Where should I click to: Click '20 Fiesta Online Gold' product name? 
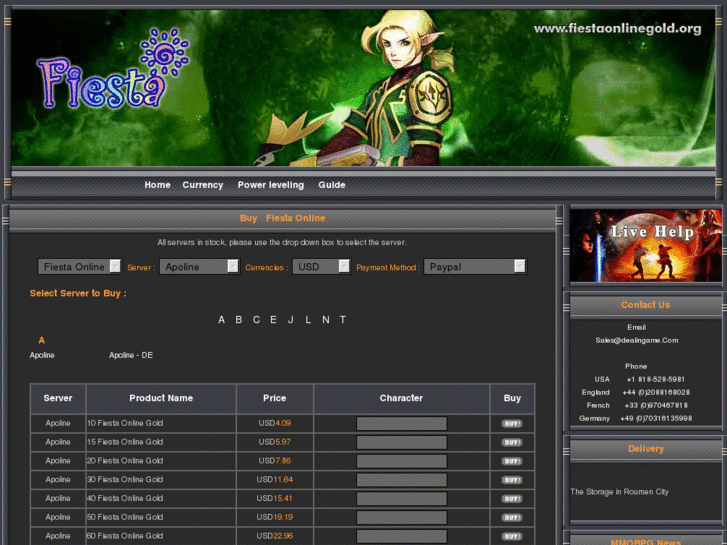(125, 461)
